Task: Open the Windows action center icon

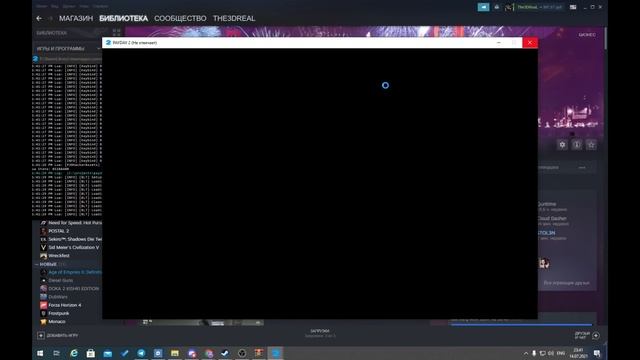Action: coord(597,353)
